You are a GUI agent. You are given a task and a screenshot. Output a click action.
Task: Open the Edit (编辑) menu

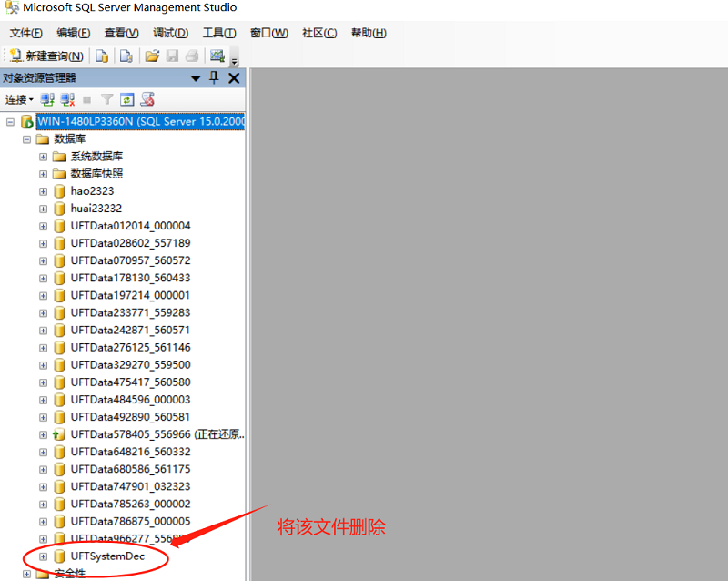(x=74, y=33)
